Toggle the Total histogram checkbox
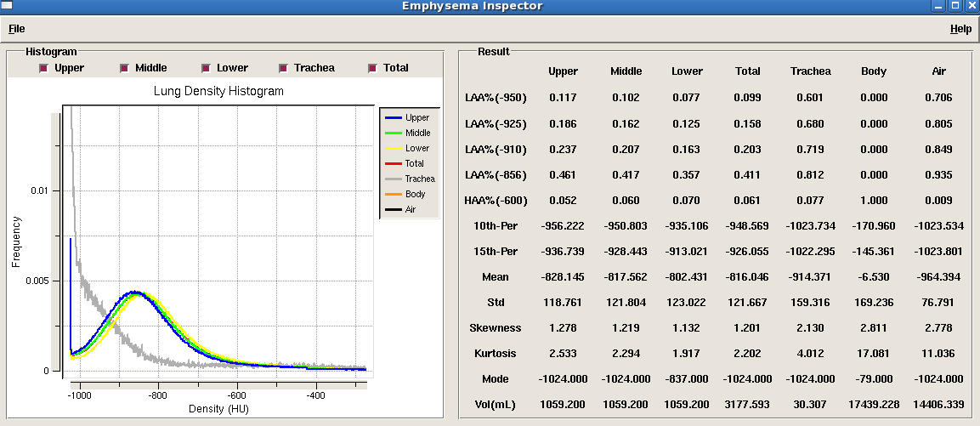 tap(372, 68)
